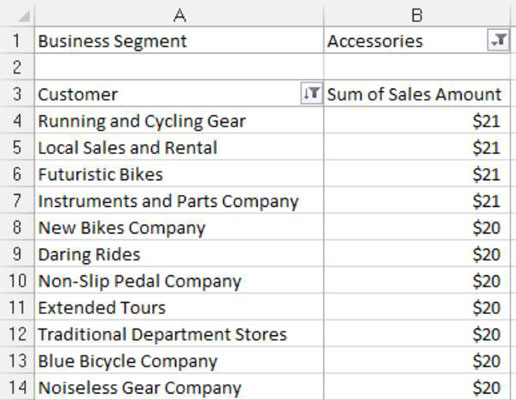This screenshot has width=516, height=400.
Task: Click the Blue Bicycle Company cell
Action: 179,361
